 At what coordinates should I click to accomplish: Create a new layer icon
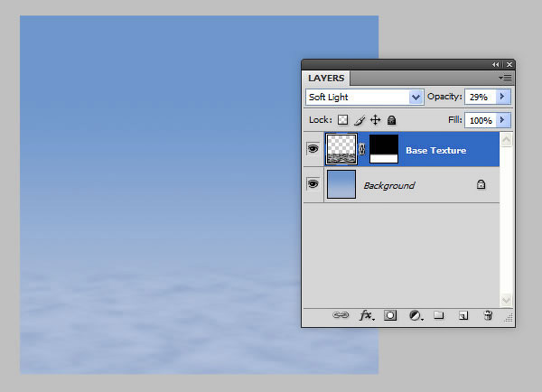point(463,315)
